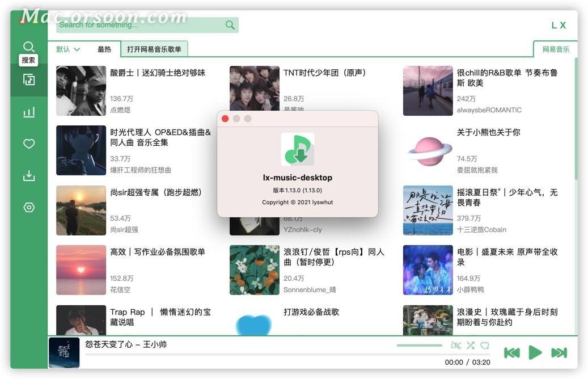Click song title 怨苍天变了心 - 王小帅
Screen dimensions: 588x379
126,344
